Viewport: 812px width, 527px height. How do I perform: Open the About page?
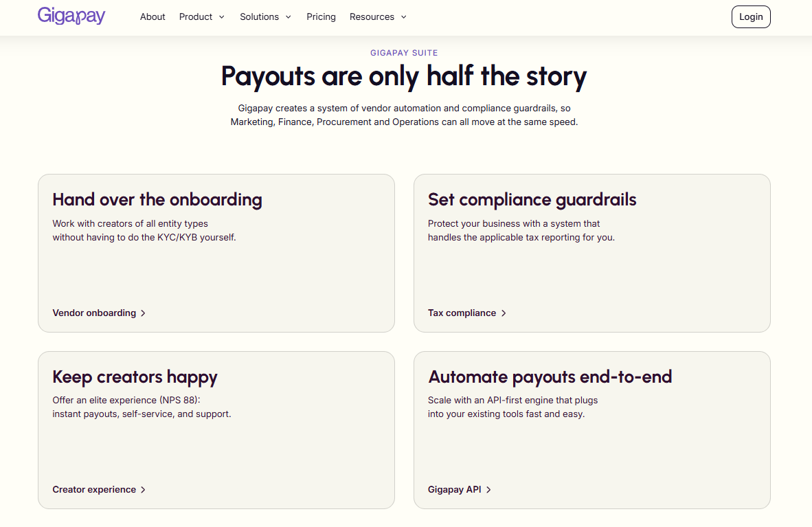coord(153,16)
